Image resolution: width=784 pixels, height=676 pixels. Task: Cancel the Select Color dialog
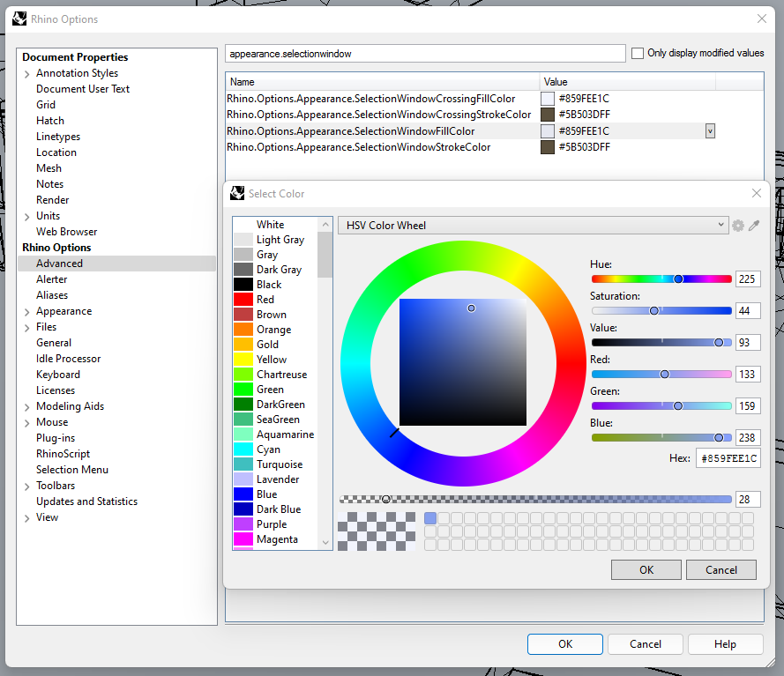(x=721, y=569)
